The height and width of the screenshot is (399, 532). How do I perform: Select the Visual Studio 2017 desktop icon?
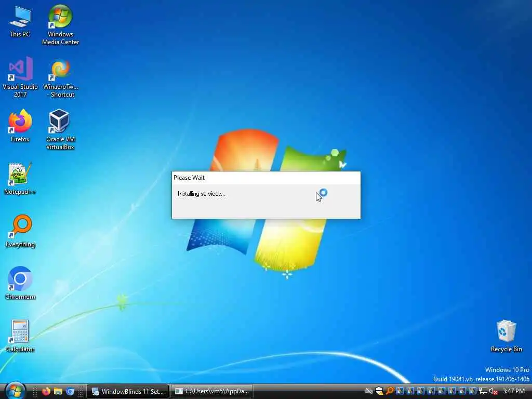(20, 77)
